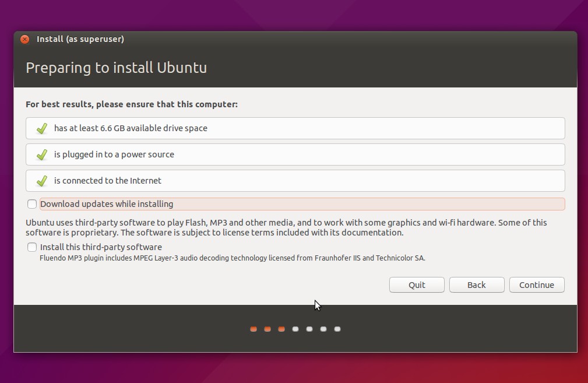This screenshot has height=383, width=588.
Task: Click the 'Install this third-party software' label
Action: pyautogui.click(x=101, y=247)
